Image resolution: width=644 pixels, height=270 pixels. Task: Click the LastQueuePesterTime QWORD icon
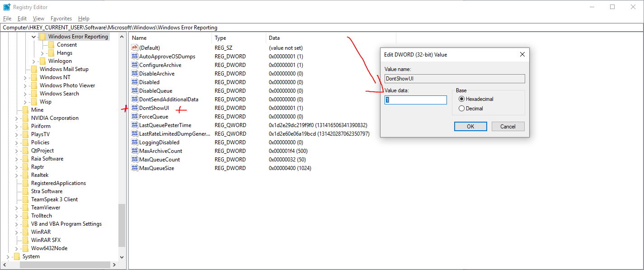[134, 125]
